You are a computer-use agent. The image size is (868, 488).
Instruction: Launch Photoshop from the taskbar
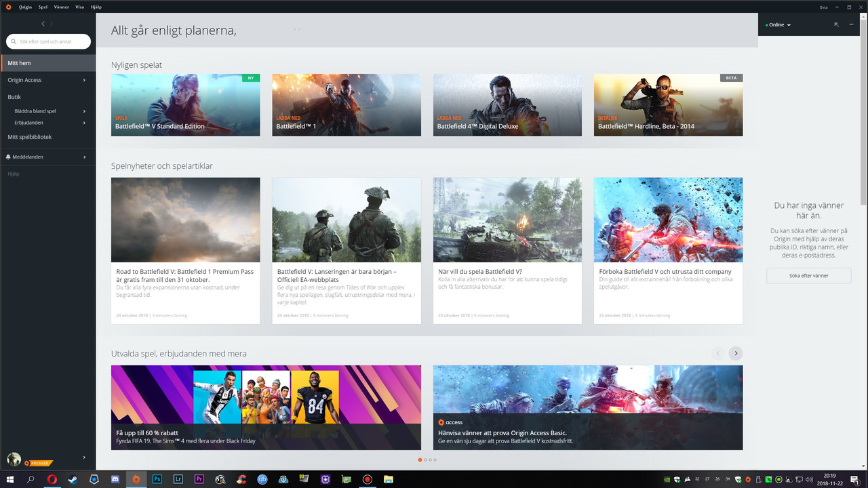[157, 479]
